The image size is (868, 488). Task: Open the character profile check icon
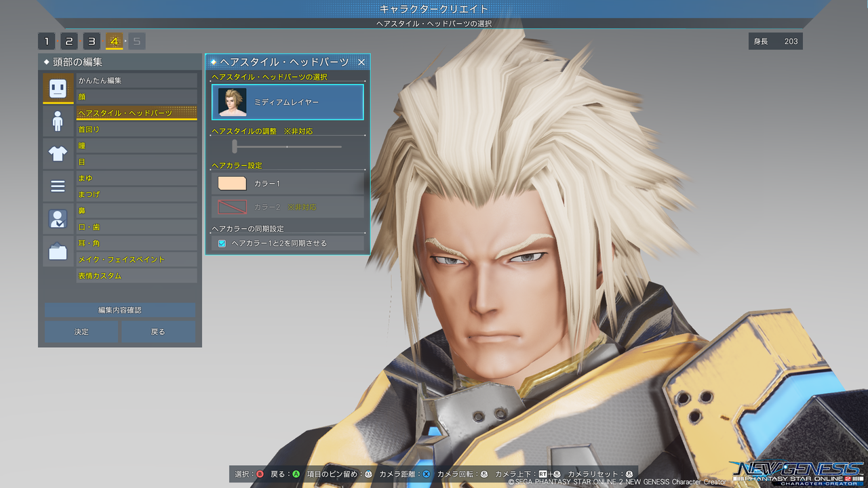(x=58, y=218)
